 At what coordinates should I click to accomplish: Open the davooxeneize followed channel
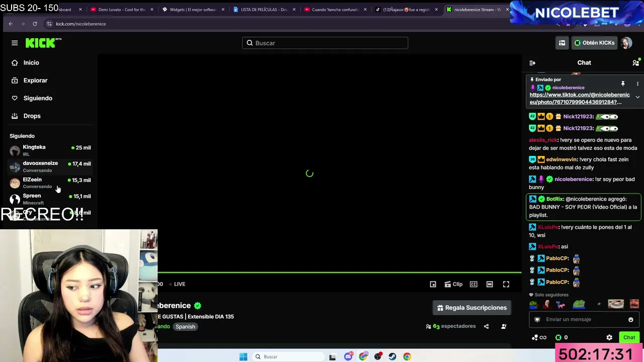50,166
